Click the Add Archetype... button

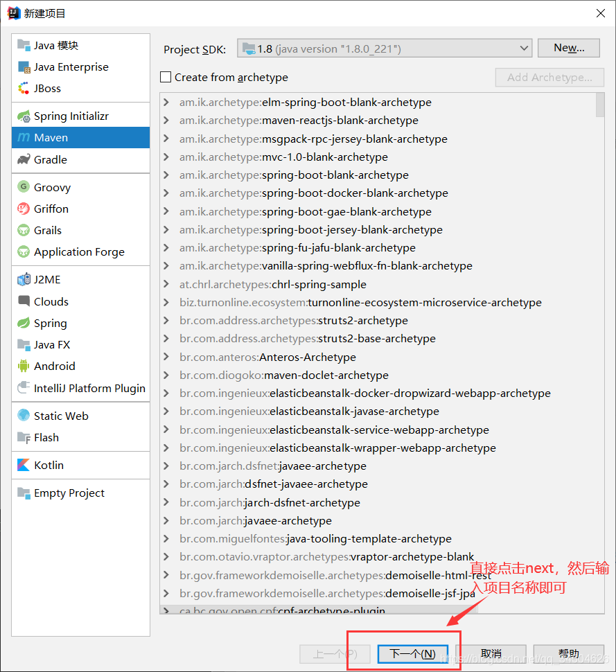click(549, 77)
